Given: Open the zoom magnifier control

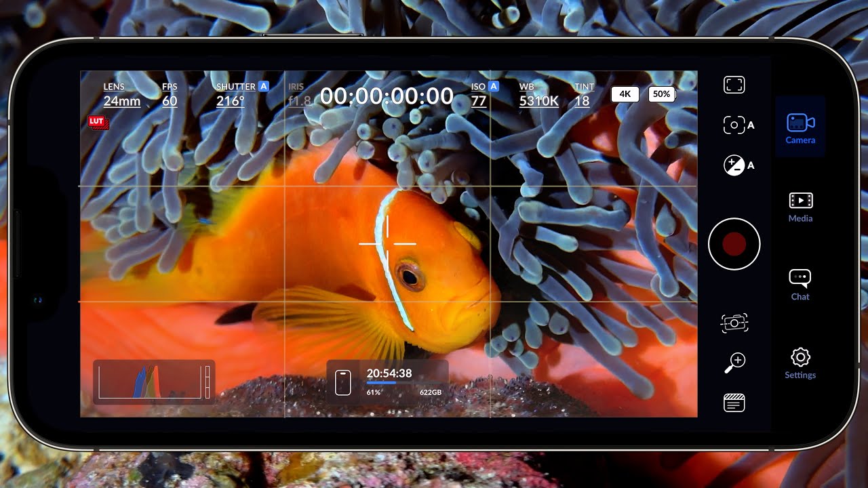Looking at the screenshot, I should click(x=734, y=363).
